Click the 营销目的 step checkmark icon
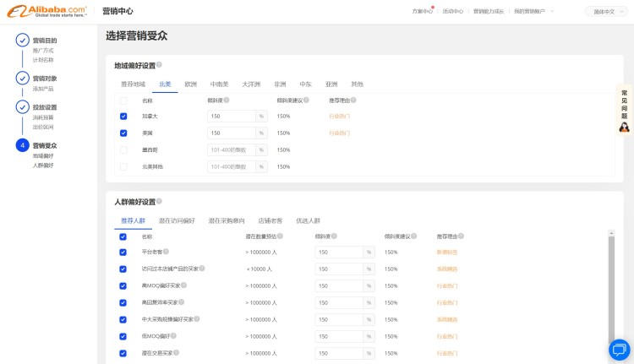The width and height of the screenshot is (634, 364). [23, 40]
